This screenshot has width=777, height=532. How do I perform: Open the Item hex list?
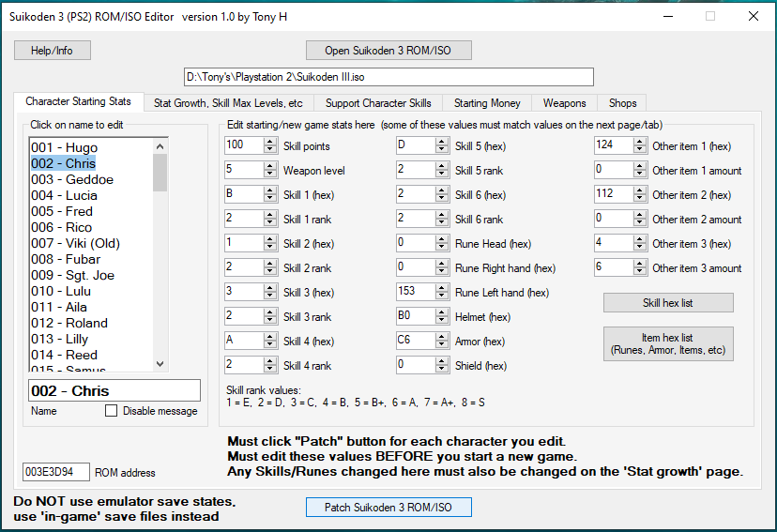click(x=668, y=343)
